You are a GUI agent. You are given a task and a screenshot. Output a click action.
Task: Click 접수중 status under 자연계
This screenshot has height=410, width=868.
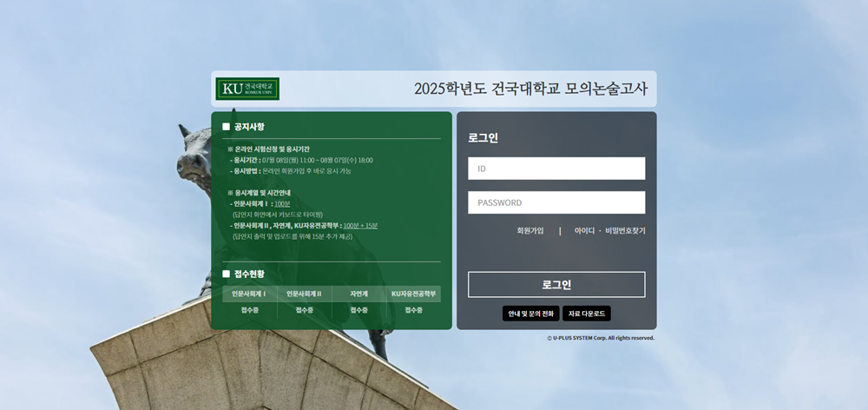click(x=358, y=310)
